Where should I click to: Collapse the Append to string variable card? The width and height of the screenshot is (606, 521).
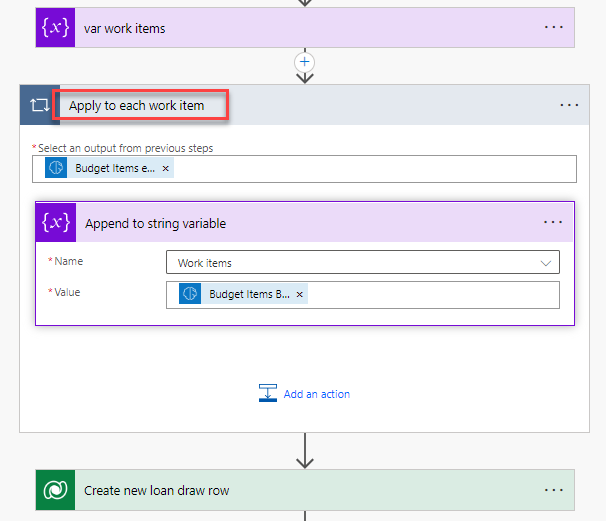click(x=300, y=223)
